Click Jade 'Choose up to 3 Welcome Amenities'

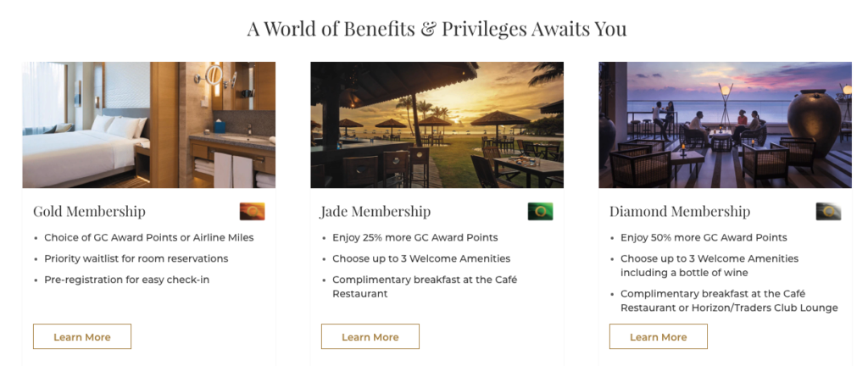pos(421,258)
